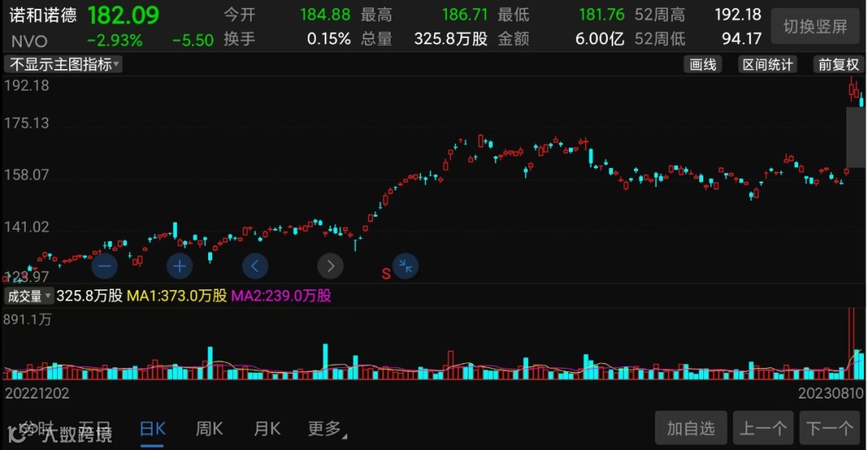Click the latest candlestick near the 192.18 peak
The height and width of the screenshot is (450, 868).
click(862, 100)
